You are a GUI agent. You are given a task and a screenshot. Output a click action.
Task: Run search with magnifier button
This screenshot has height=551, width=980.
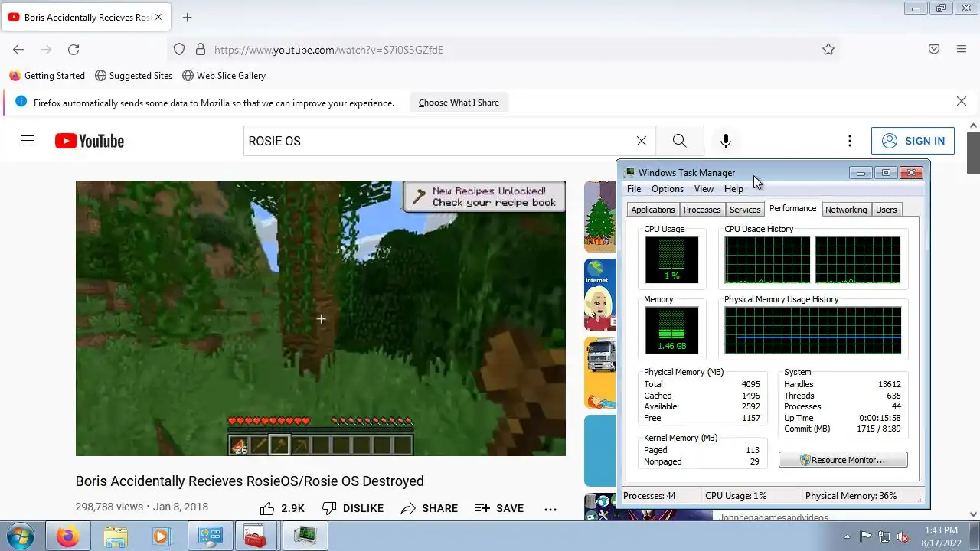pos(679,141)
